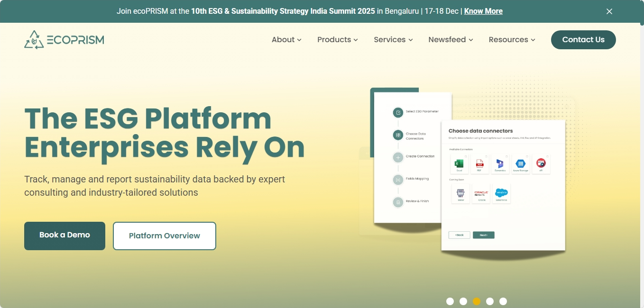Click the Salesforce coming soon icon

point(501,192)
